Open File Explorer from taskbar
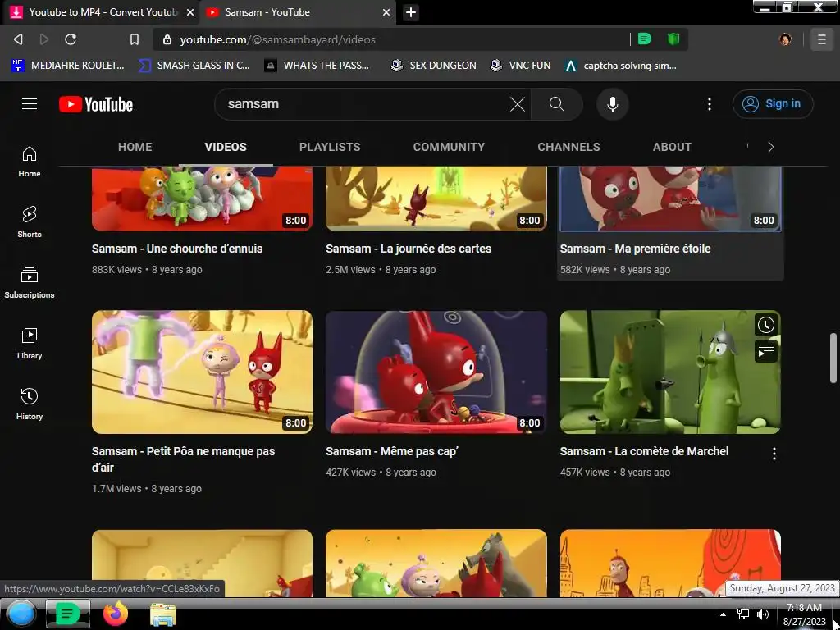Viewport: 840px width, 630px height. pyautogui.click(x=163, y=614)
